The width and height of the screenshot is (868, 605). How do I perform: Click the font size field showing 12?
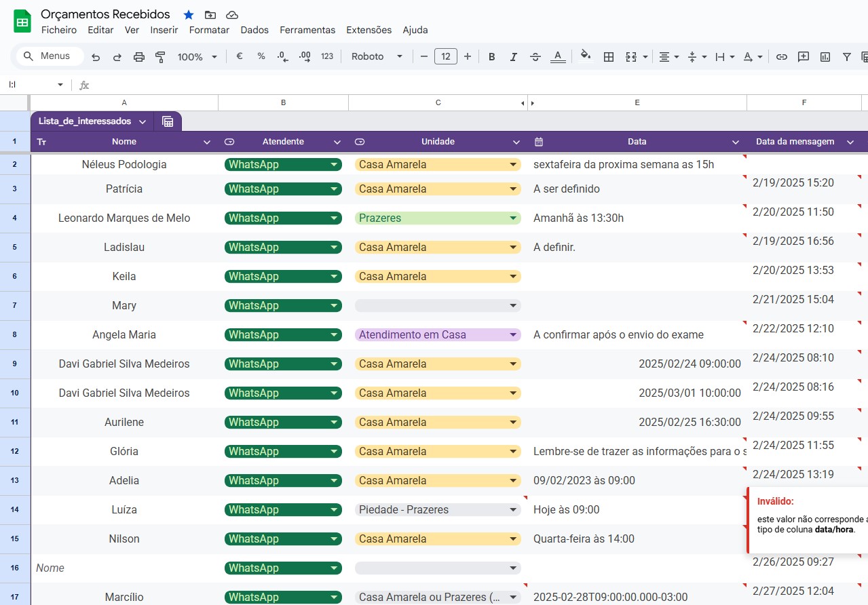(446, 56)
